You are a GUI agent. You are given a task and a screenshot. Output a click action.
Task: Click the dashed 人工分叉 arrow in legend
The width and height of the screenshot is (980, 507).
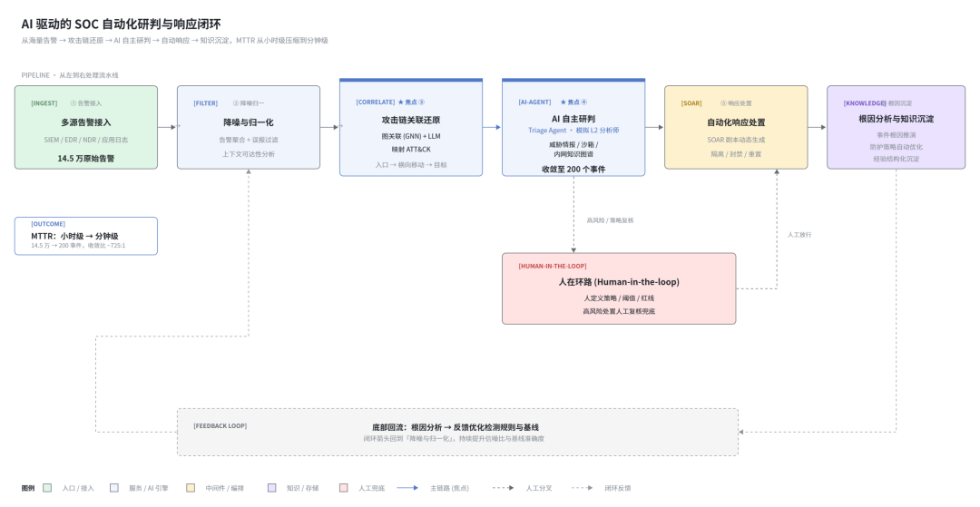pyautogui.click(x=503, y=488)
